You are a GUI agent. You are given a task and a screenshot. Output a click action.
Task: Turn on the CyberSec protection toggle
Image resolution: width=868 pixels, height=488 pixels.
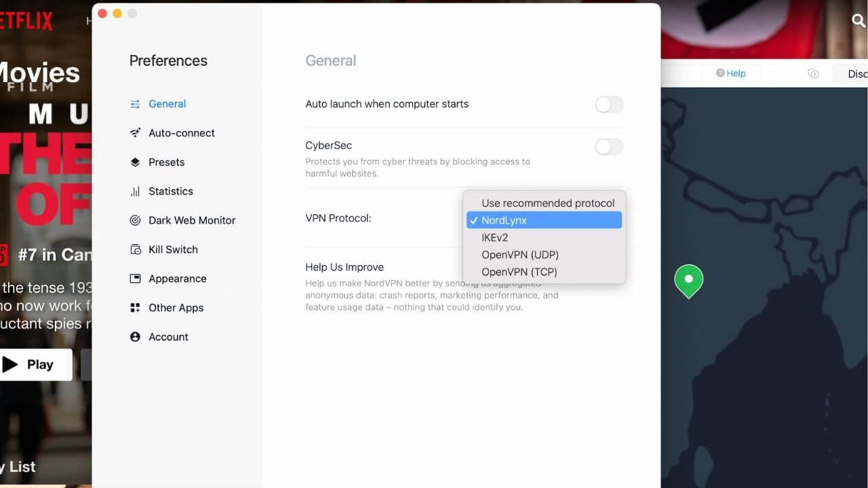tap(608, 146)
